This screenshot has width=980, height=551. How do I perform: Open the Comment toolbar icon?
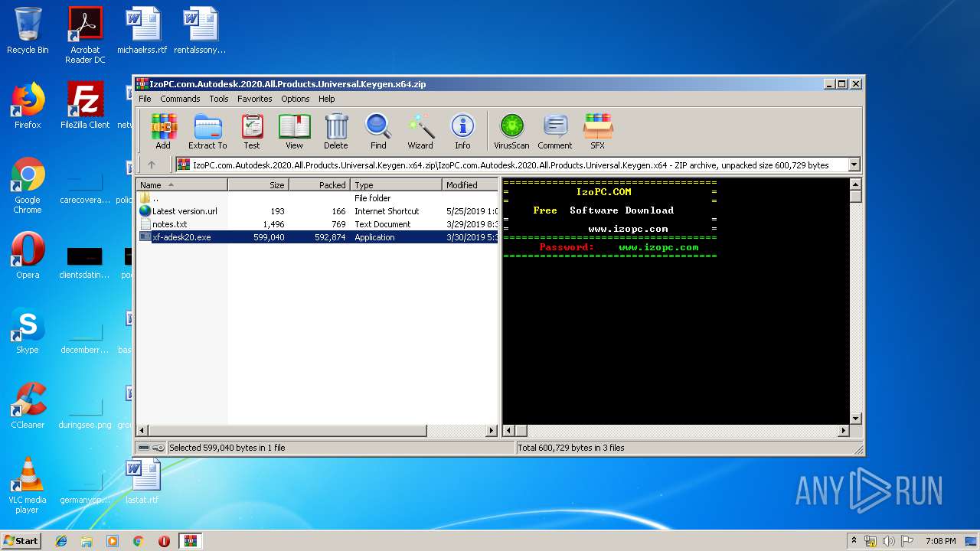tap(555, 131)
